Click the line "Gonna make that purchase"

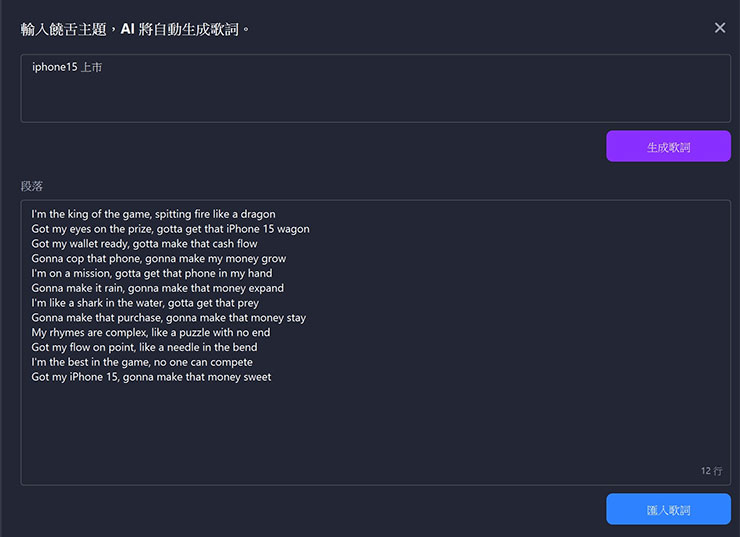point(168,318)
